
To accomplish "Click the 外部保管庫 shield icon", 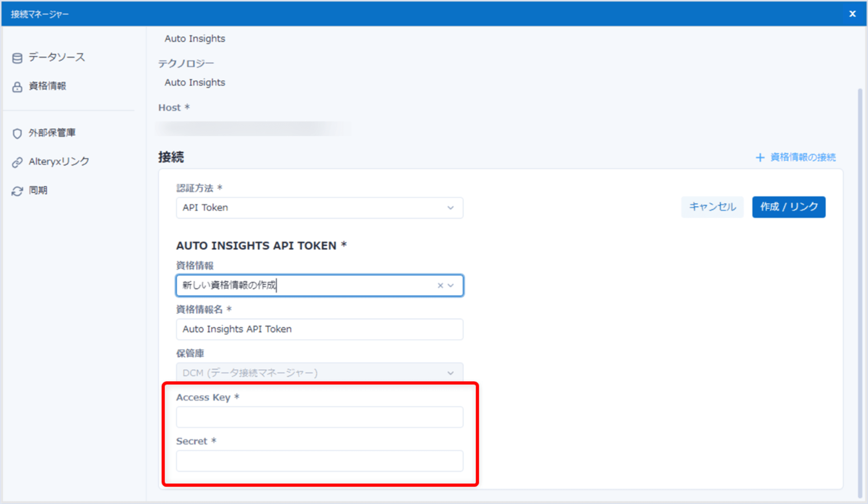I will click(17, 133).
